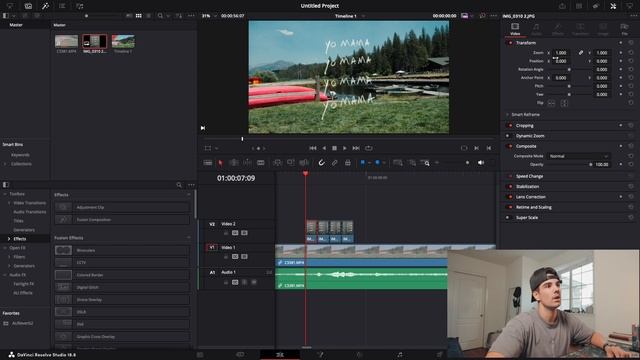Screen dimensions: 640x360
Task: Click the blue Flag icon
Action: pos(362,163)
